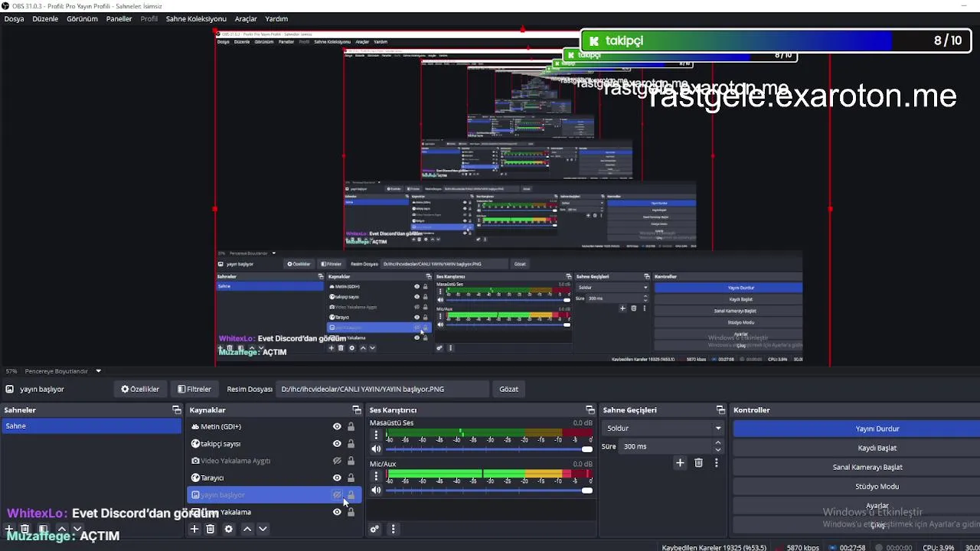980x551 pixels.
Task: Lock the Metin (GDI+) source
Action: 351,427
